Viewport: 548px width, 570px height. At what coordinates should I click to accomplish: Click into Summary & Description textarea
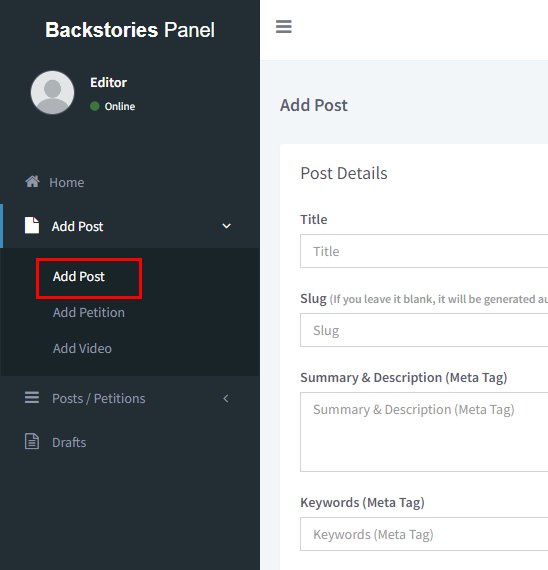tap(424, 432)
